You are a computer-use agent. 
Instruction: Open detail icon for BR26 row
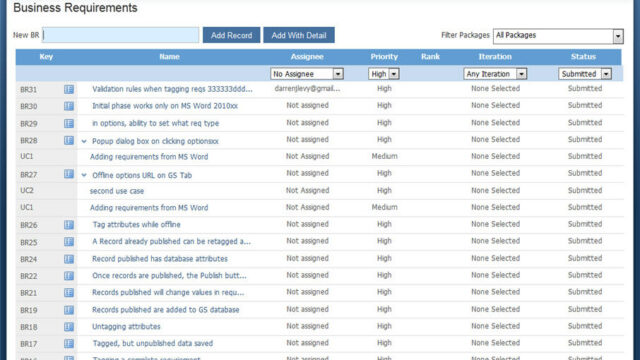tap(69, 225)
